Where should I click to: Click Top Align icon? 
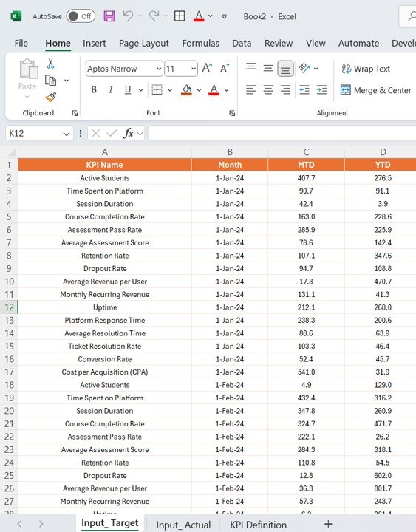pos(251,66)
